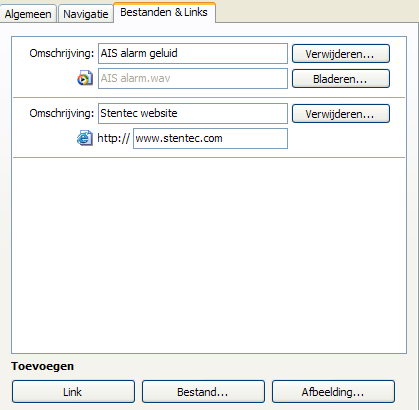This screenshot has height=410, width=419.
Task: Click the 'AIS alarm geluid' description field
Action: pos(193,53)
